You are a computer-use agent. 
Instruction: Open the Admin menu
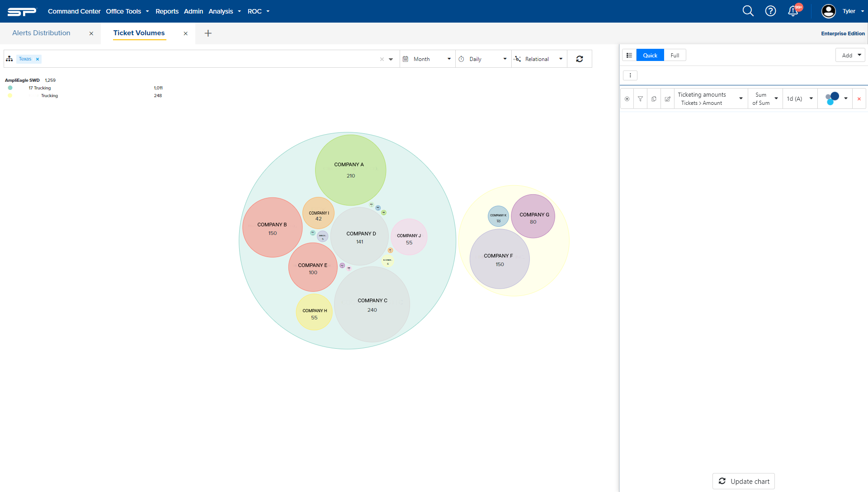click(x=193, y=11)
